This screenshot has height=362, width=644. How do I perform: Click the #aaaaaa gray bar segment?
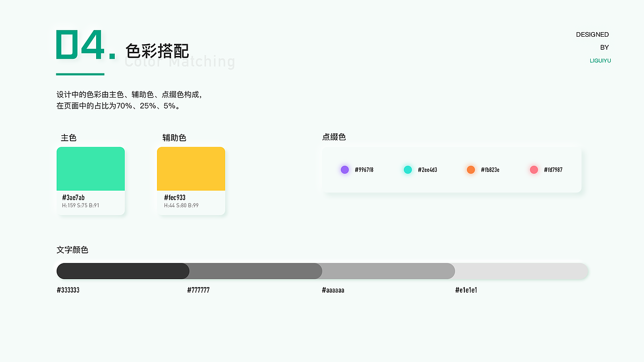click(388, 271)
